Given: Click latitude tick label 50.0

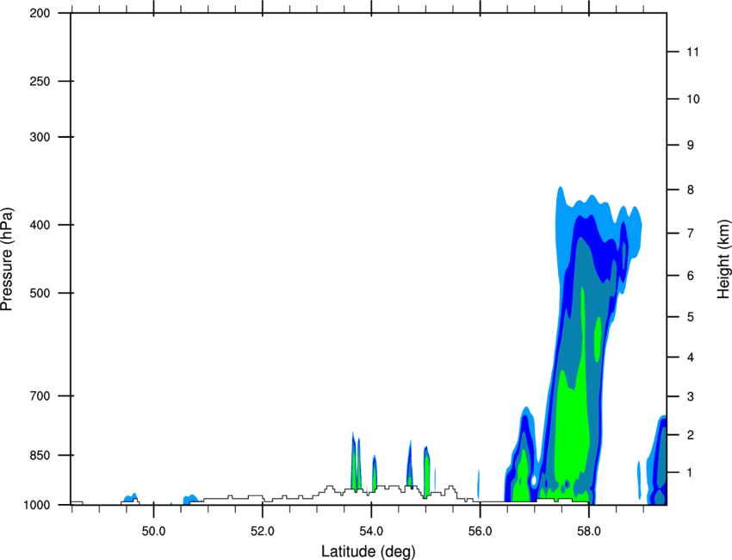Looking at the screenshot, I should coord(153,532).
